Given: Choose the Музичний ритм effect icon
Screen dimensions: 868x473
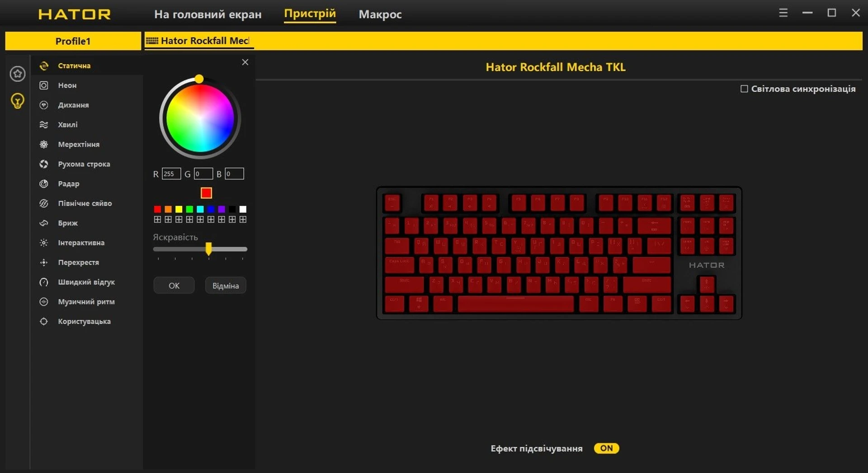Looking at the screenshot, I should [x=44, y=302].
